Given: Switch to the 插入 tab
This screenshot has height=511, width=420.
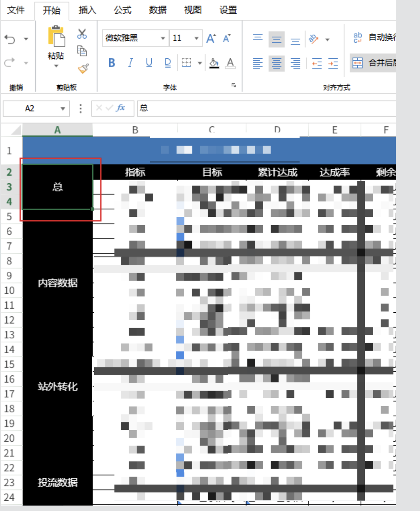Looking at the screenshot, I should coord(87,10).
